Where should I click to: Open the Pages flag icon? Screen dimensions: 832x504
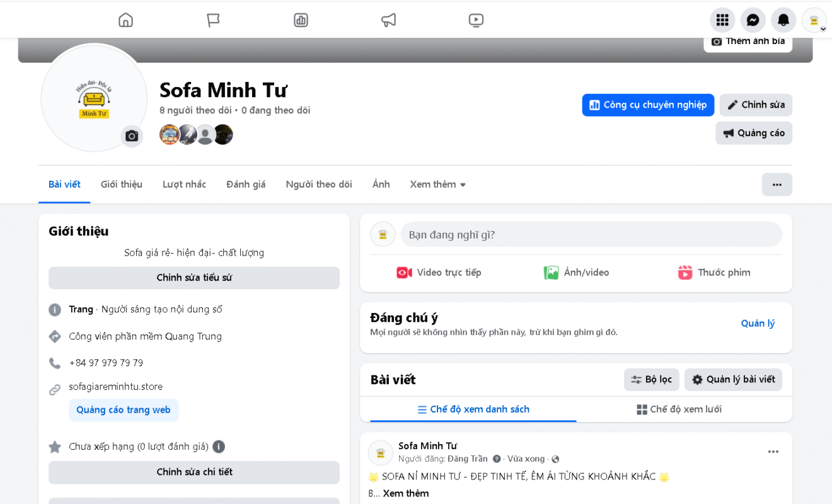[x=214, y=20]
